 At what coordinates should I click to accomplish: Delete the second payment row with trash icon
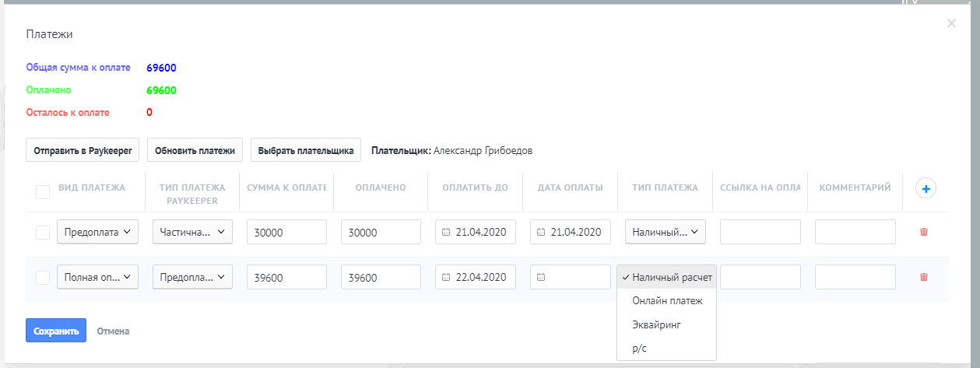coord(924,277)
